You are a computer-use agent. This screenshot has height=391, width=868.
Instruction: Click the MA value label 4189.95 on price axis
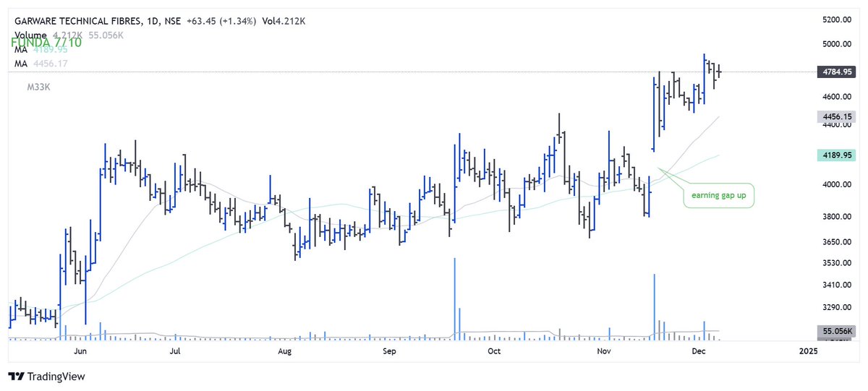point(836,155)
